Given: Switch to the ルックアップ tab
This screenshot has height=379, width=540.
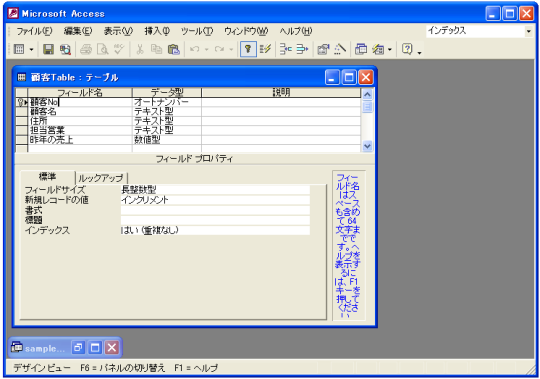Looking at the screenshot, I should 101,178.
